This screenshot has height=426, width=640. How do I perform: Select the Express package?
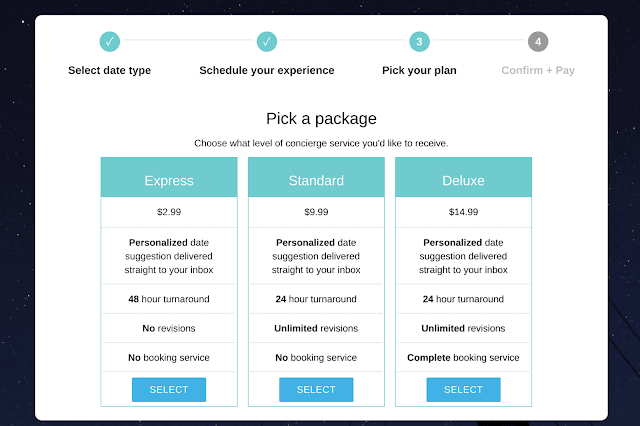click(x=169, y=390)
